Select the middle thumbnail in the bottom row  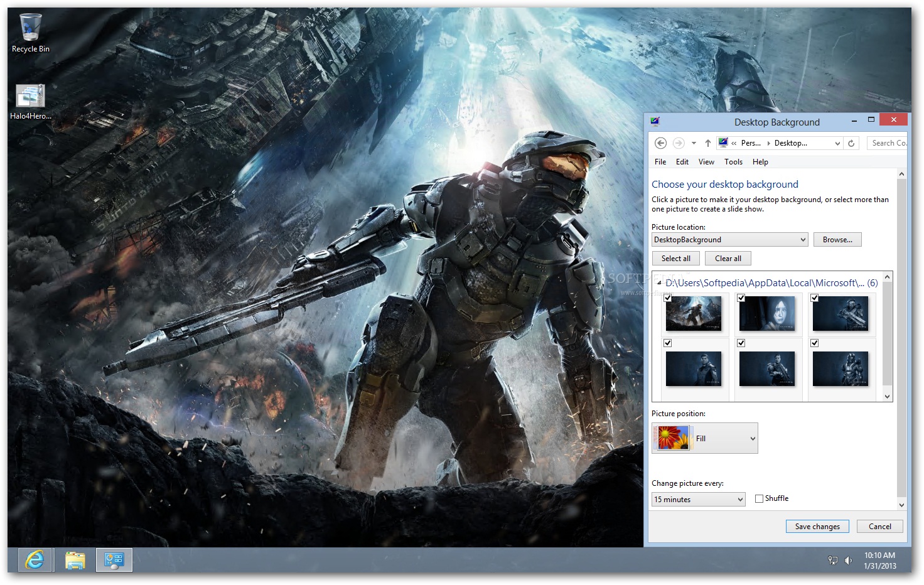pos(767,368)
